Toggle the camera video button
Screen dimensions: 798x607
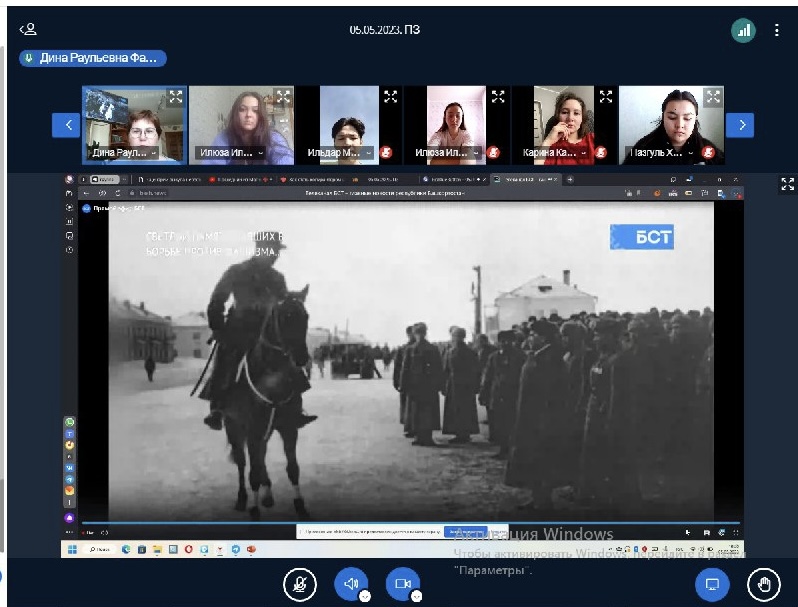pyautogui.click(x=403, y=583)
